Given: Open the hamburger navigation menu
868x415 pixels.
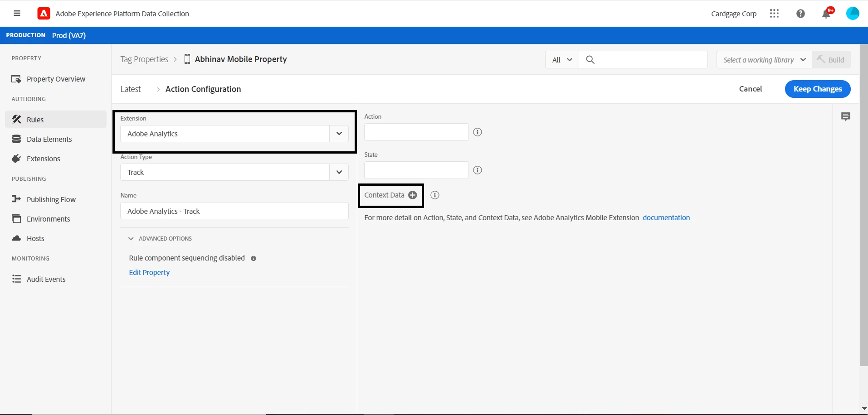Looking at the screenshot, I should (17, 14).
